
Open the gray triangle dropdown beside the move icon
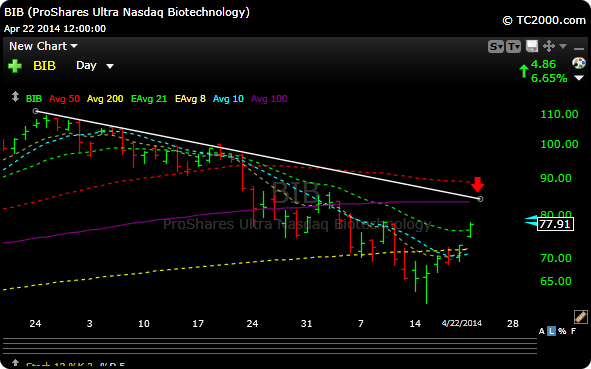click(x=563, y=46)
